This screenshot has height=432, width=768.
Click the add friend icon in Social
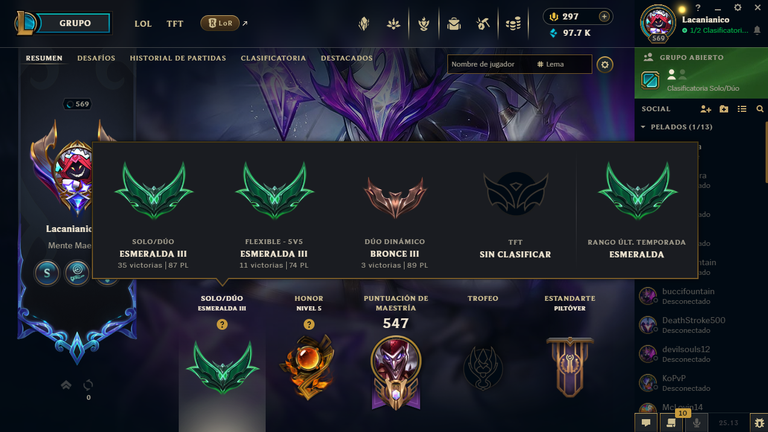705,109
